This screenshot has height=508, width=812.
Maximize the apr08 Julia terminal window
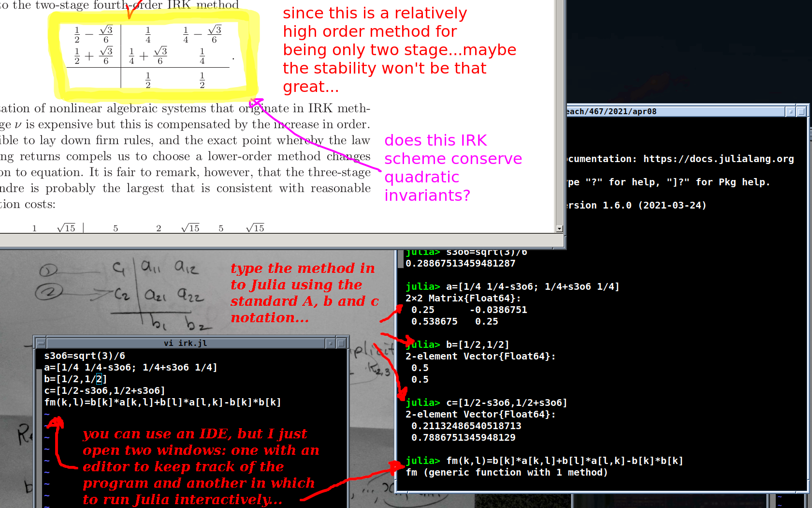click(x=801, y=111)
